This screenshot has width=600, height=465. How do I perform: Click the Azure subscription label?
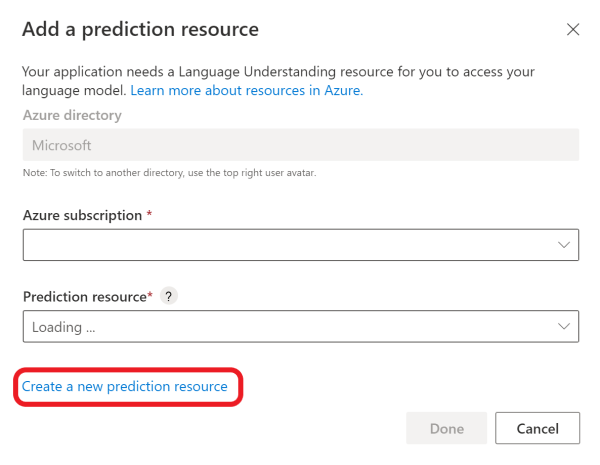click(x=82, y=215)
